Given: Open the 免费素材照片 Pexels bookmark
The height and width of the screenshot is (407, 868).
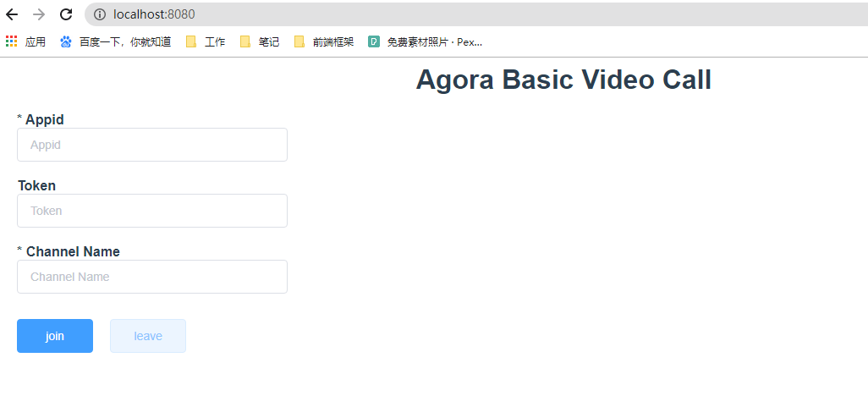Looking at the screenshot, I should [x=426, y=41].
